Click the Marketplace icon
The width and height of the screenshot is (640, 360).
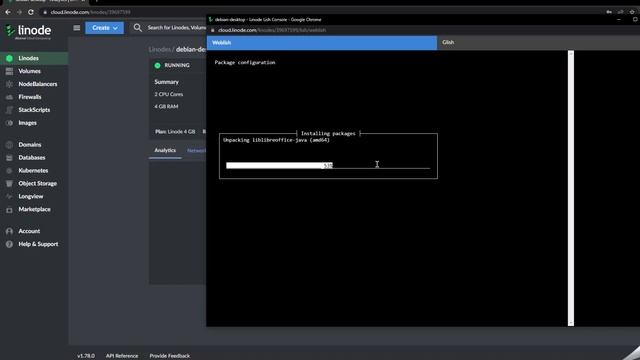9,209
